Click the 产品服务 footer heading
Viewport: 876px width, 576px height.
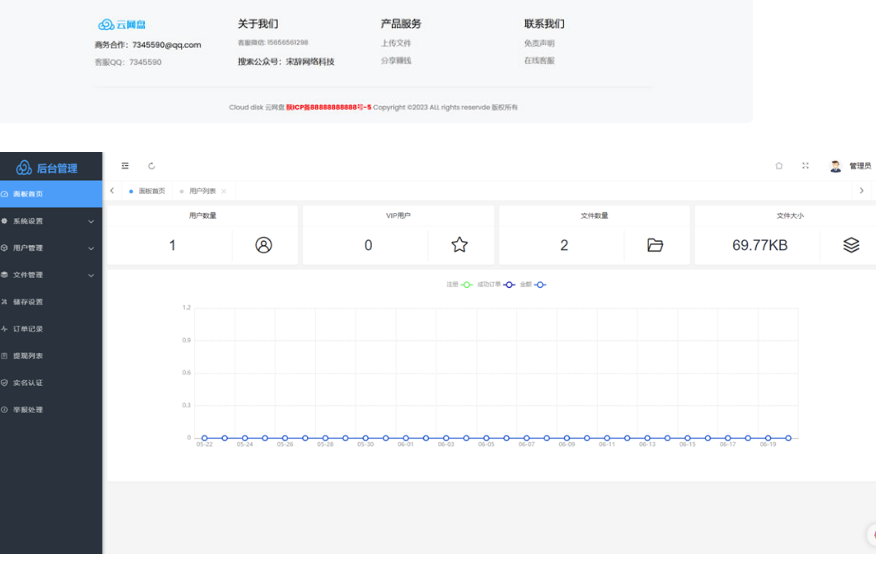coord(401,23)
